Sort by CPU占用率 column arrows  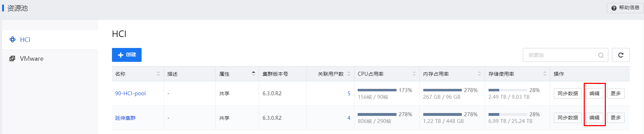click(414, 74)
